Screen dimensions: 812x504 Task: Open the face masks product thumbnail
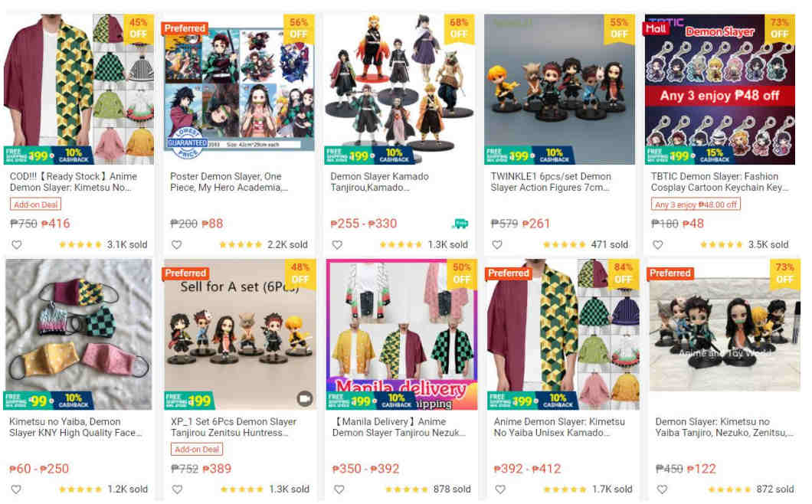pyautogui.click(x=79, y=335)
